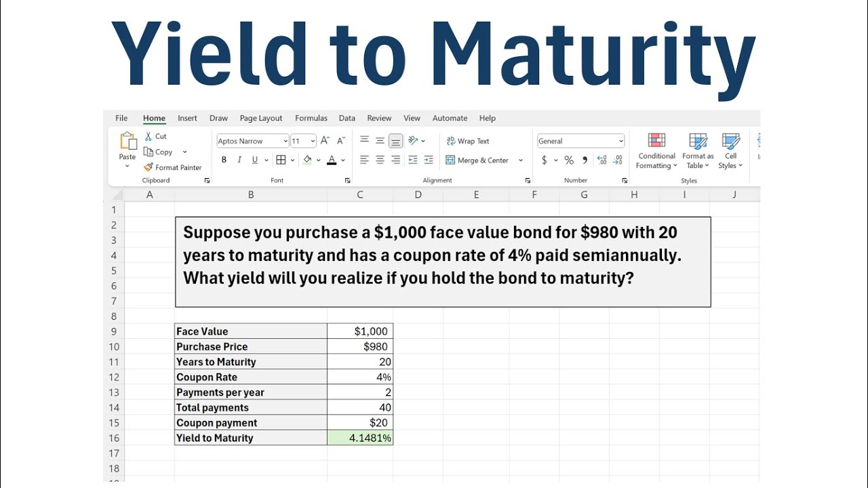The width and height of the screenshot is (868, 488).
Task: Apply Percent Style format
Action: pyautogui.click(x=569, y=160)
